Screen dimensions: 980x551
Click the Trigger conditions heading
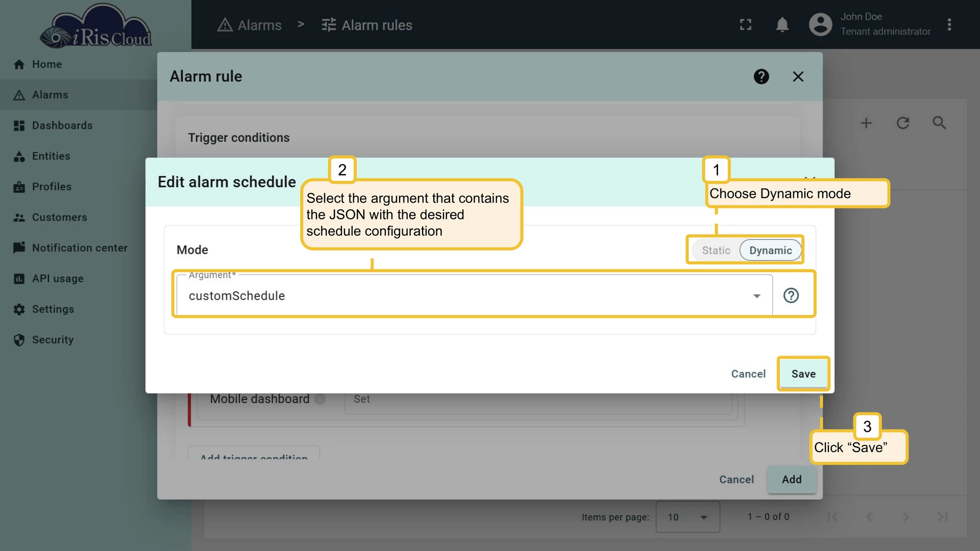point(239,138)
